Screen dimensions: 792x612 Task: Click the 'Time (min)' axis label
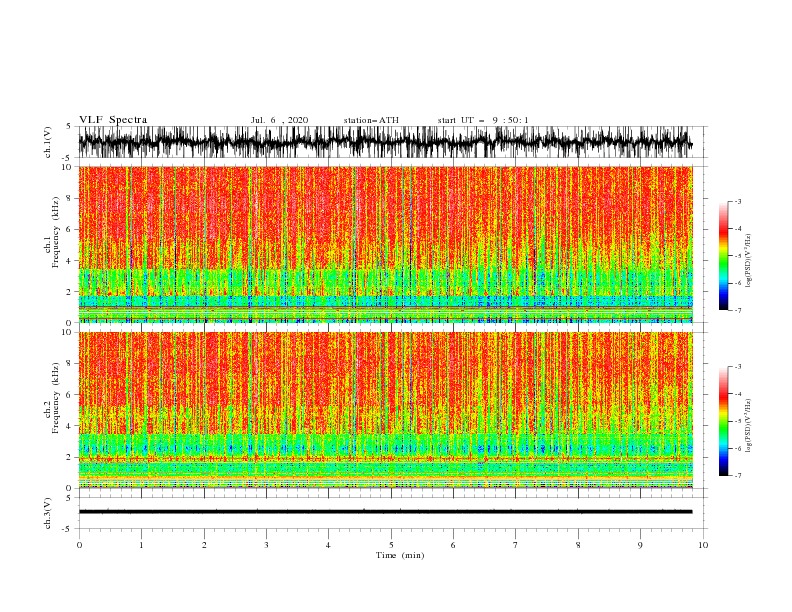[x=400, y=555]
